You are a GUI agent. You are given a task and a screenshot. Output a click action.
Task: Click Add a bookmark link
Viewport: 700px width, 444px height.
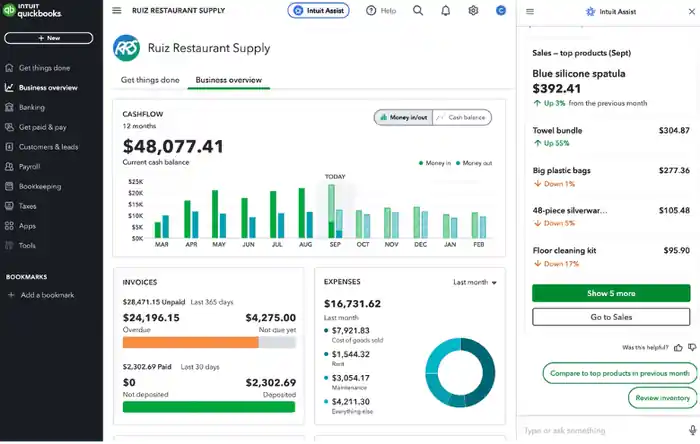[x=47, y=295]
